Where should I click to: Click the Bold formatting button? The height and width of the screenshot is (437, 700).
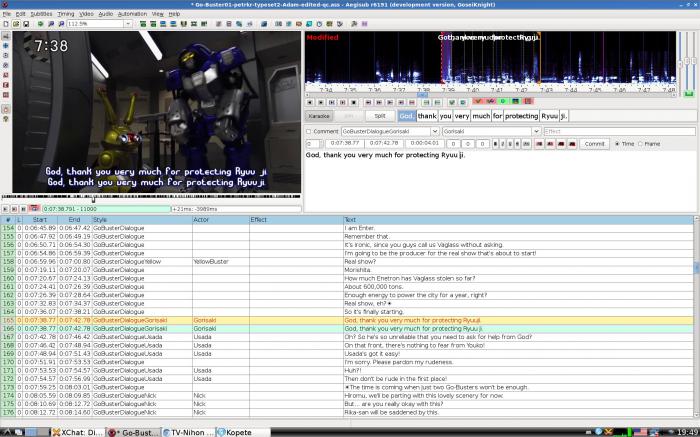(x=495, y=144)
